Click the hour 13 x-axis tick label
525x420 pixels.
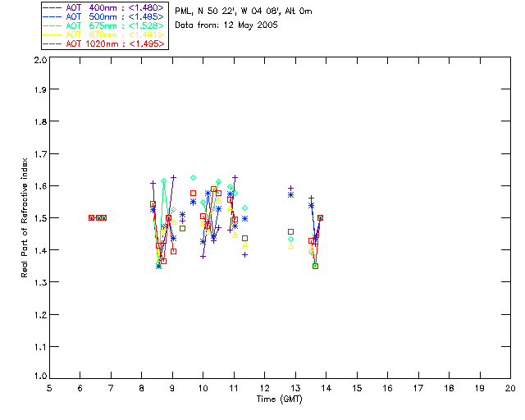pyautogui.click(x=295, y=388)
